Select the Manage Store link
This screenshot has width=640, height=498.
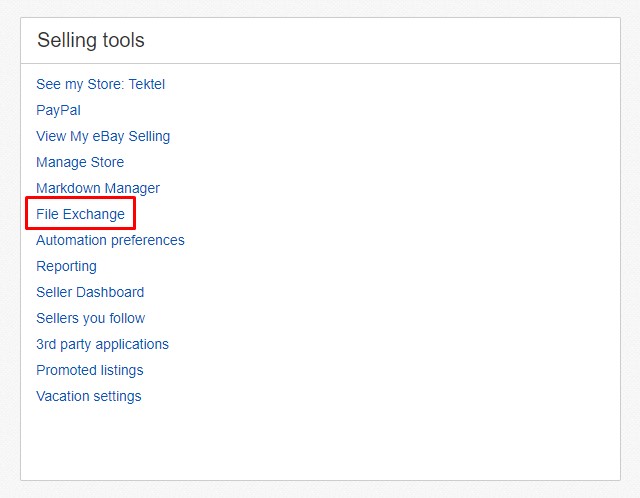[80, 162]
